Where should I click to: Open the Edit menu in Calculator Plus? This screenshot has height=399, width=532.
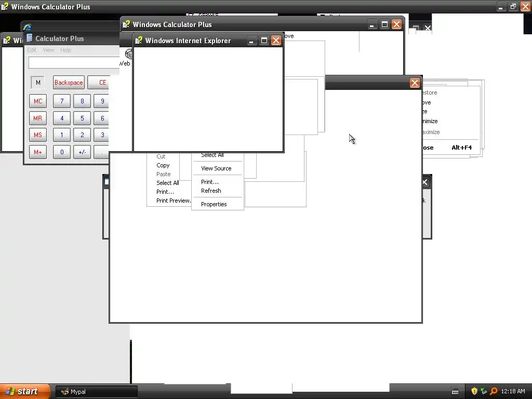point(32,50)
